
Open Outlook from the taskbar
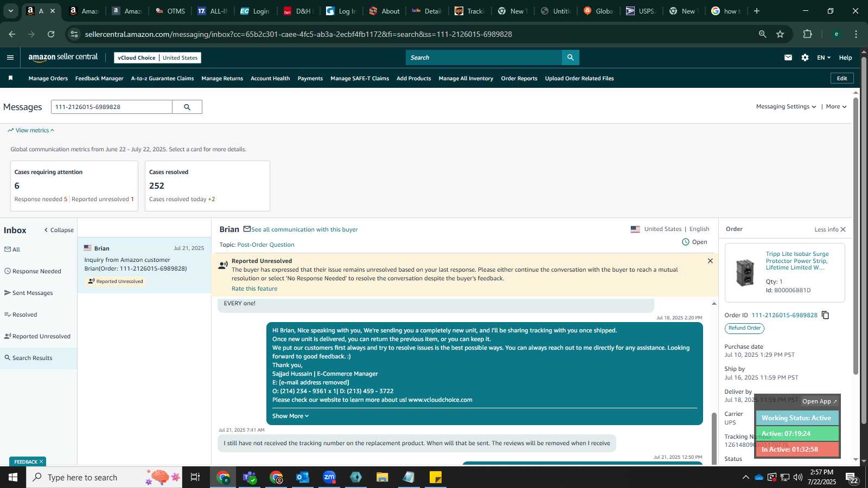[x=303, y=477]
